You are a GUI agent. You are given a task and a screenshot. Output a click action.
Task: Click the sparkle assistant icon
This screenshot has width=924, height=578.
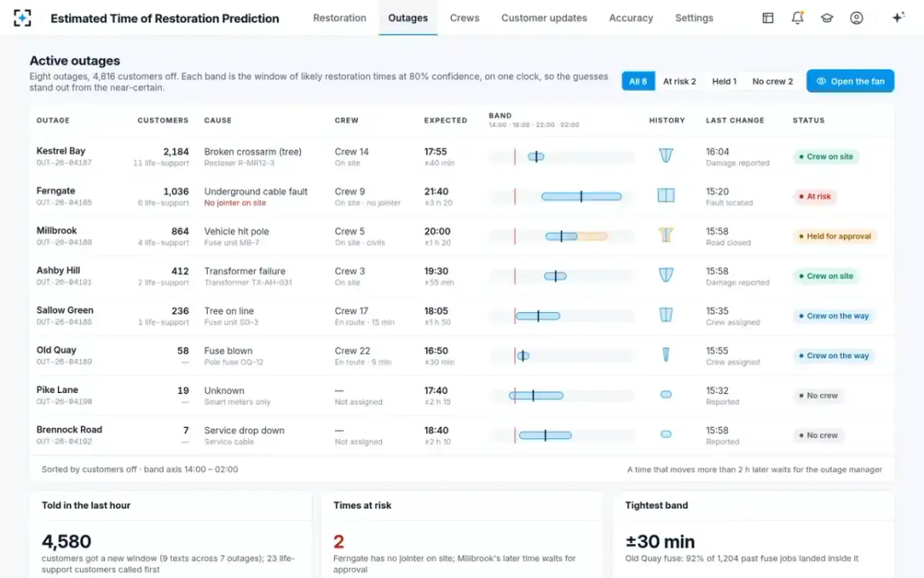(898, 18)
